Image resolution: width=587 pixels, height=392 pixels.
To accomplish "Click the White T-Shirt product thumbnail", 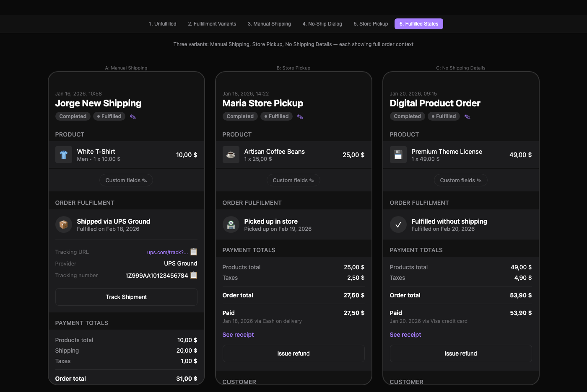I will pyautogui.click(x=64, y=155).
